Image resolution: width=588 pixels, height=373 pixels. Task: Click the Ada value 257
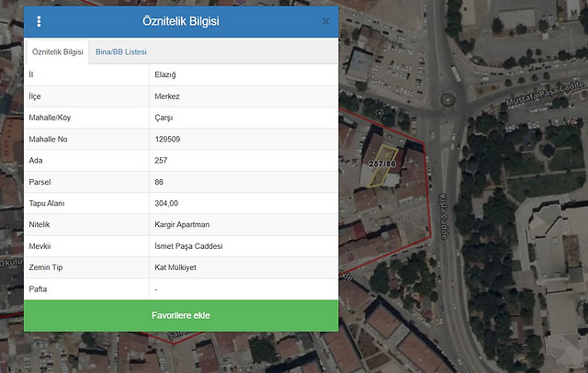pyautogui.click(x=162, y=161)
